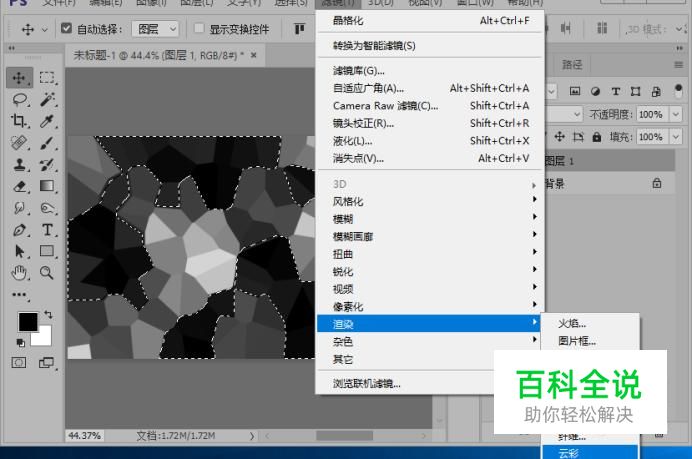The width and height of the screenshot is (692, 459).
Task: Select the Eyedropper tool
Action: tap(47, 121)
